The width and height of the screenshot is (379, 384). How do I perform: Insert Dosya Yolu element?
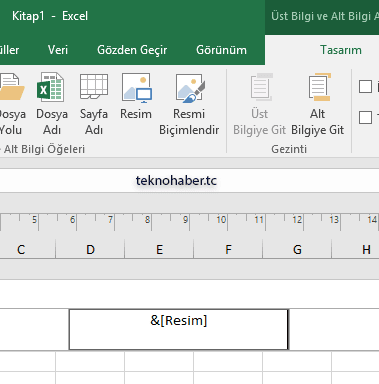(x=11, y=104)
